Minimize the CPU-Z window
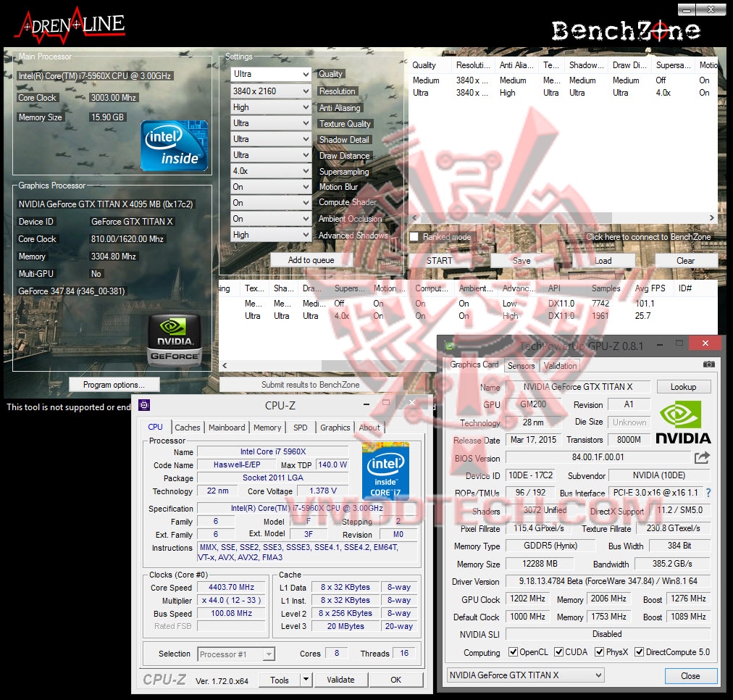 366,404
